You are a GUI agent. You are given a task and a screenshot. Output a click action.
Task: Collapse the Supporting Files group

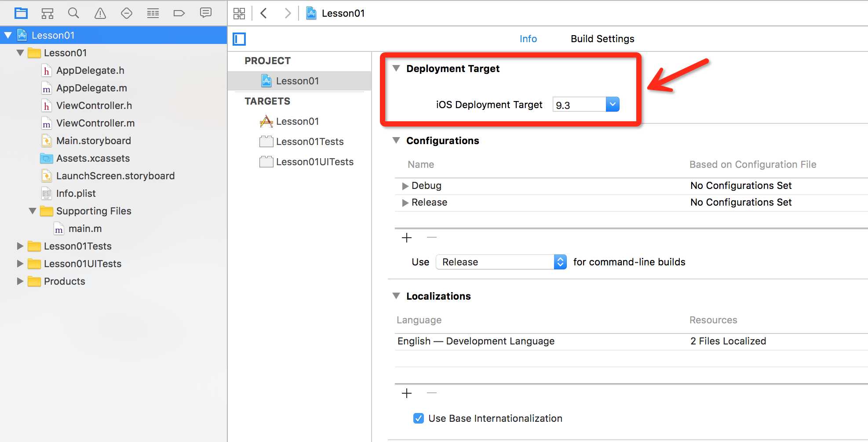pyautogui.click(x=33, y=211)
